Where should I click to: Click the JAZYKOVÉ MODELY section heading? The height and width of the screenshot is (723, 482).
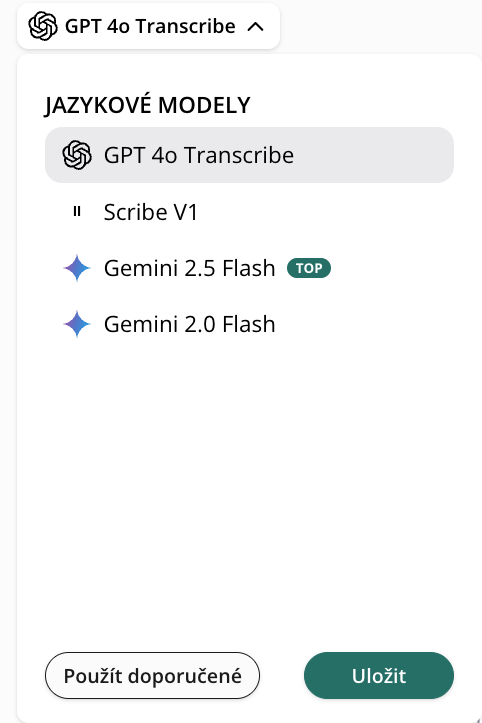click(x=148, y=104)
